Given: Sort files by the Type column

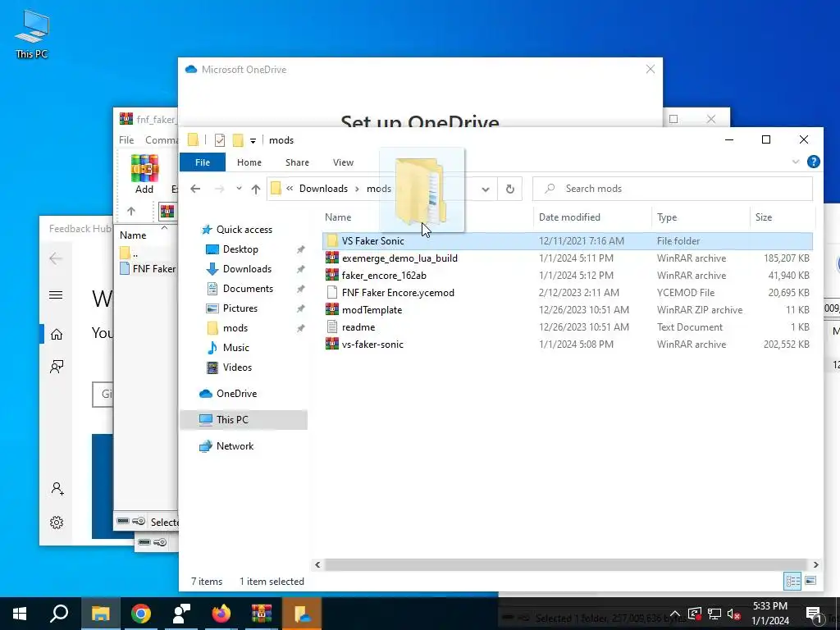Looking at the screenshot, I should (667, 217).
